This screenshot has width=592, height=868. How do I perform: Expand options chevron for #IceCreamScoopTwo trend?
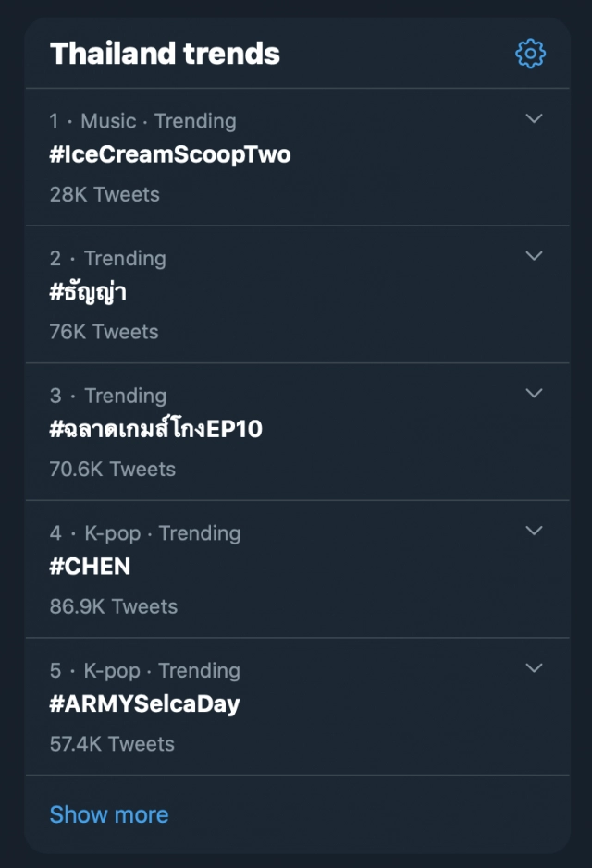[x=534, y=118]
